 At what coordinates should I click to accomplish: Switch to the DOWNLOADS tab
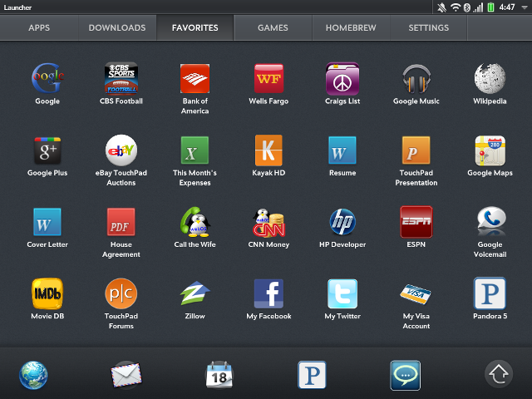[x=117, y=27]
